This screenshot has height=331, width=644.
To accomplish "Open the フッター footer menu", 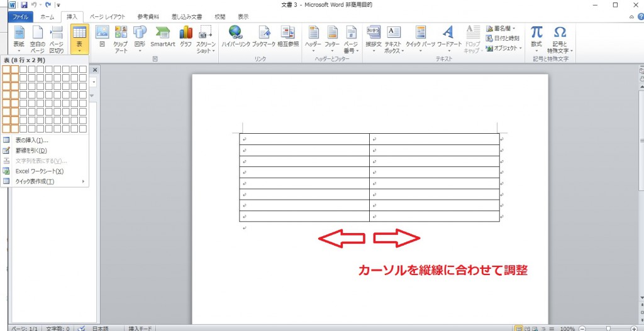I will [332, 40].
